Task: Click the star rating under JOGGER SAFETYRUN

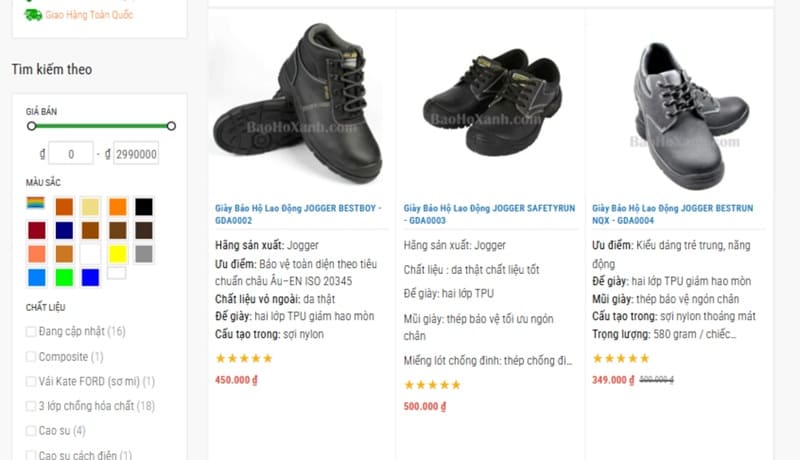Action: click(x=432, y=385)
